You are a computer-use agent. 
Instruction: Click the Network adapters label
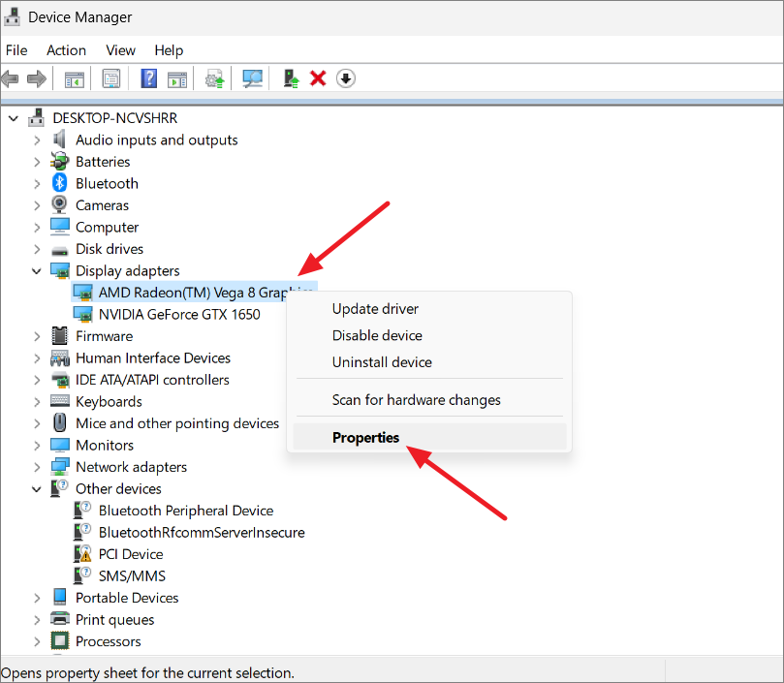[x=131, y=467]
